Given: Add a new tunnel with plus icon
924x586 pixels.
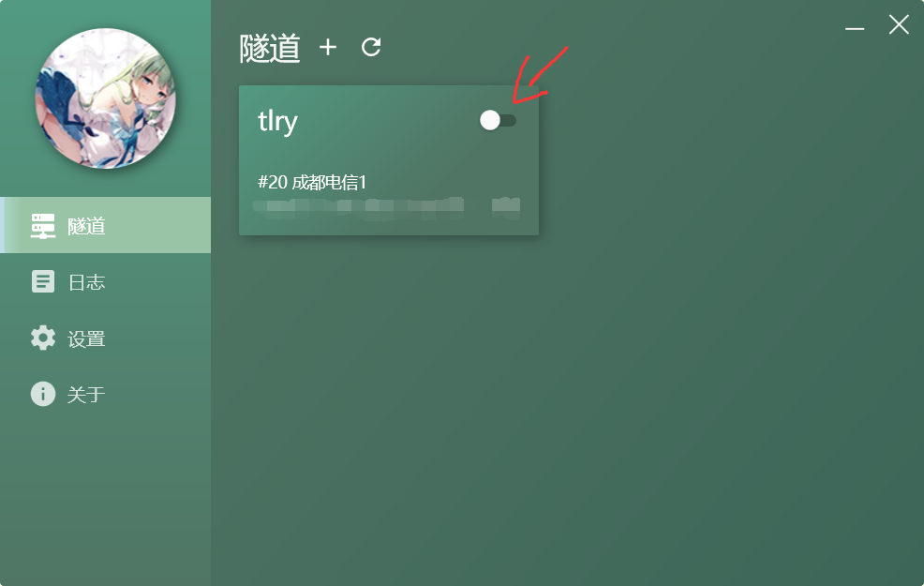Looking at the screenshot, I should pyautogui.click(x=328, y=47).
